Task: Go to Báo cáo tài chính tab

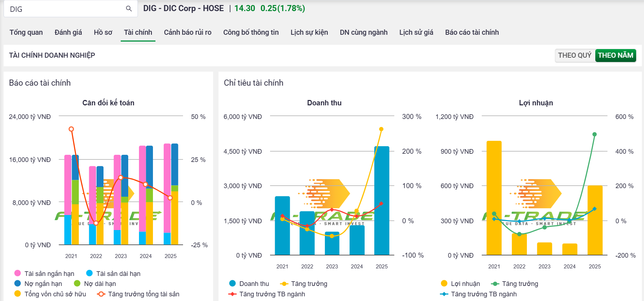Action: 472,32
